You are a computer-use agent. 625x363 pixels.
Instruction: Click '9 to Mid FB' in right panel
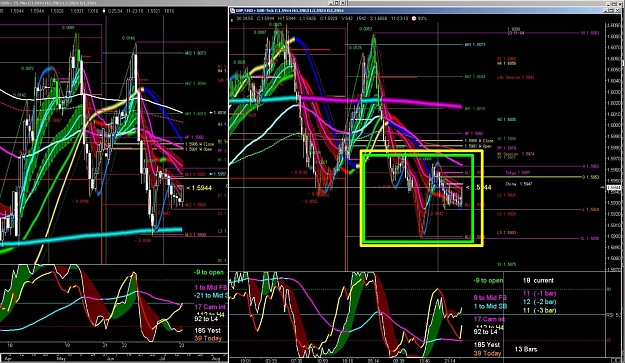(x=490, y=298)
